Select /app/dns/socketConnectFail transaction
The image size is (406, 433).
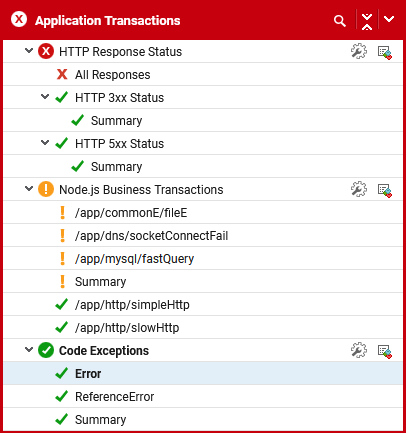coord(203,236)
